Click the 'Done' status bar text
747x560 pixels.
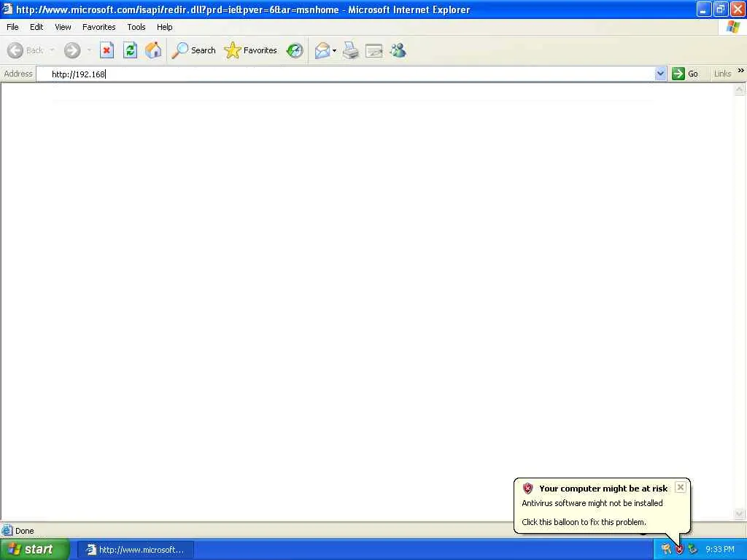coord(24,531)
